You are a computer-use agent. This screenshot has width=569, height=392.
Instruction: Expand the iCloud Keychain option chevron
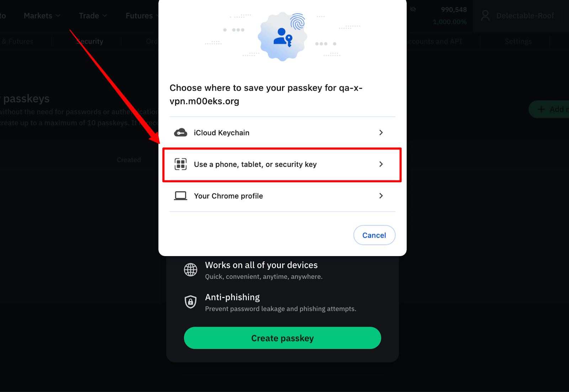[381, 133]
